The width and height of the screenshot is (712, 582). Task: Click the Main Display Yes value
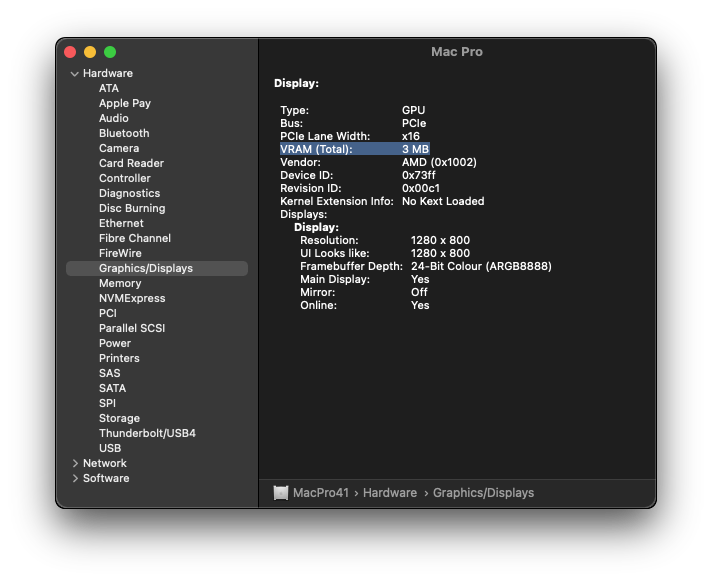point(420,279)
